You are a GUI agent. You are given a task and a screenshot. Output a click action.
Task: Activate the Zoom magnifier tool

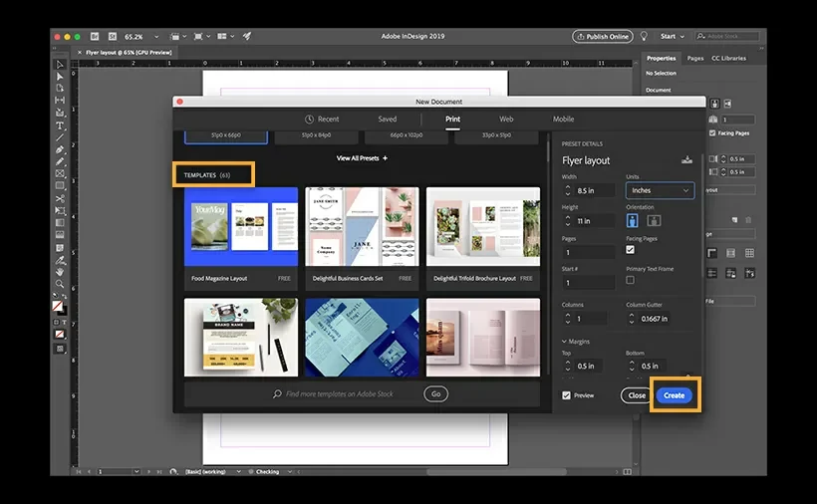[60, 283]
